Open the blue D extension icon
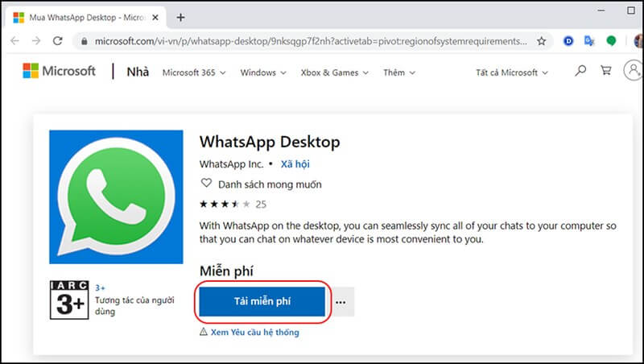644x364 pixels. (x=568, y=41)
